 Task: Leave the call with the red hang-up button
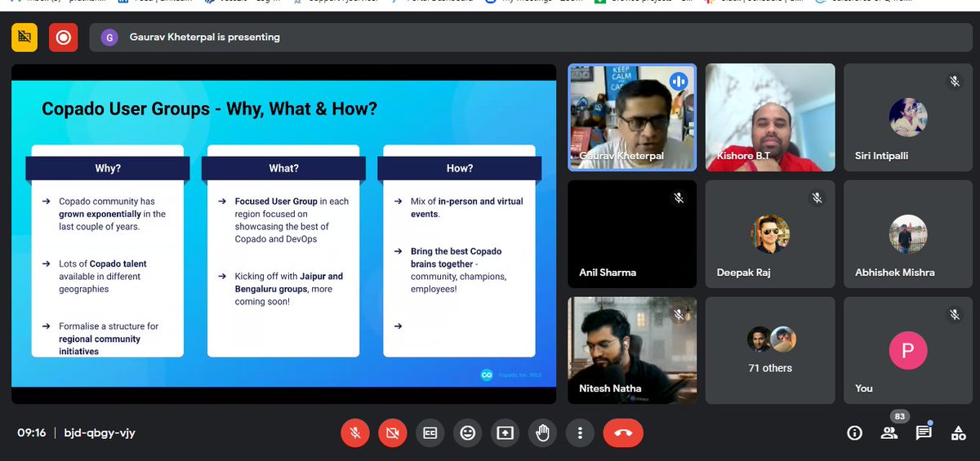point(623,433)
